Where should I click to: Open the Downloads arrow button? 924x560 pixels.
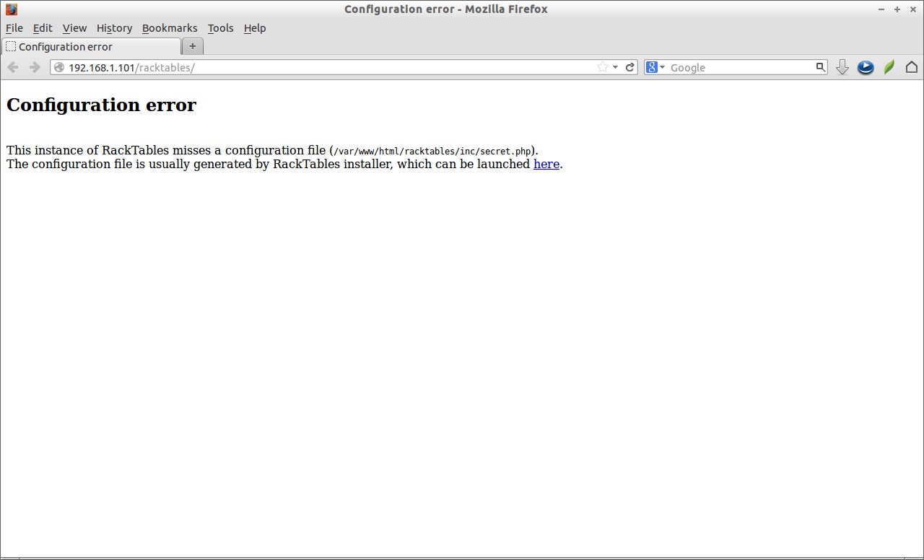coord(842,67)
